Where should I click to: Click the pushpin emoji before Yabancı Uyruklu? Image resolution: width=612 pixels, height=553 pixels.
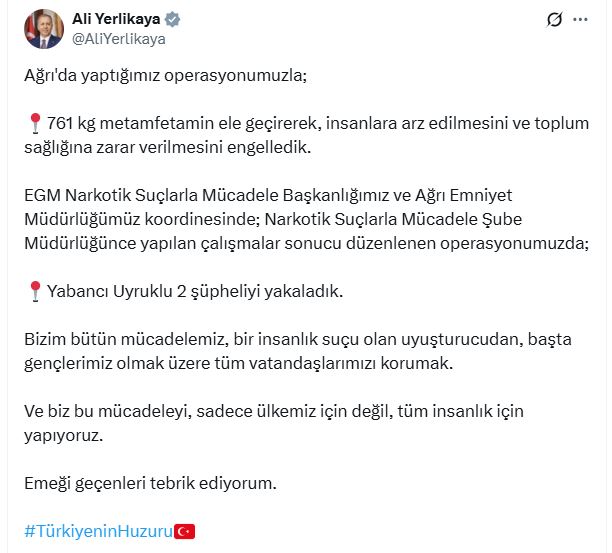[x=34, y=290]
